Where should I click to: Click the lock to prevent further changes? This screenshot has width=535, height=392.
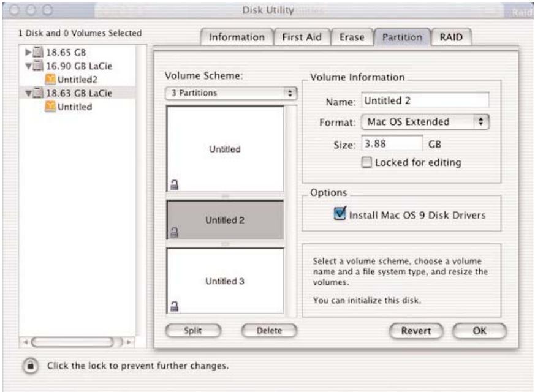[x=31, y=366]
